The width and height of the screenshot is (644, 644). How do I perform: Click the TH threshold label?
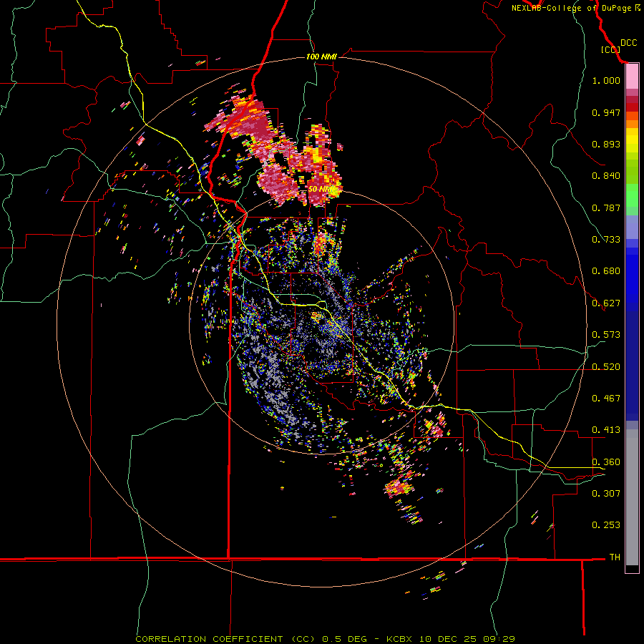pos(615,557)
